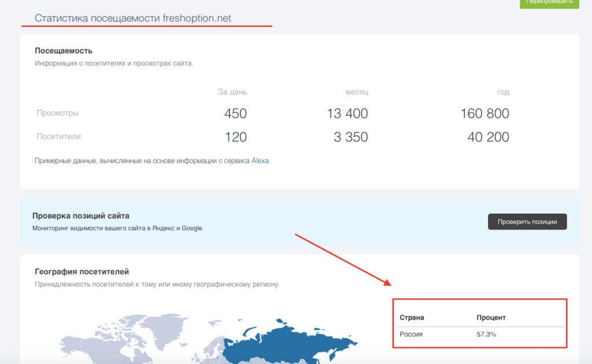The image size is (592, 364).
Task: Click the green Перепроверить button
Action: click(549, 2)
